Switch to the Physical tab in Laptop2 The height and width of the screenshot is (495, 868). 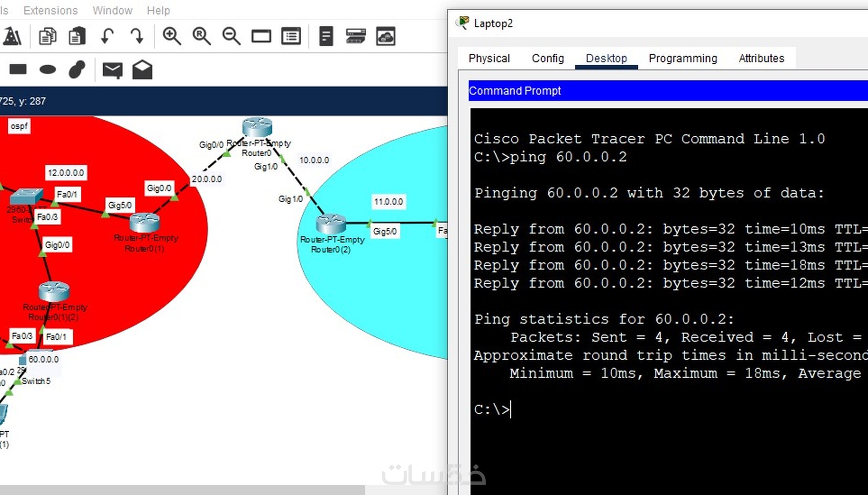click(x=489, y=58)
